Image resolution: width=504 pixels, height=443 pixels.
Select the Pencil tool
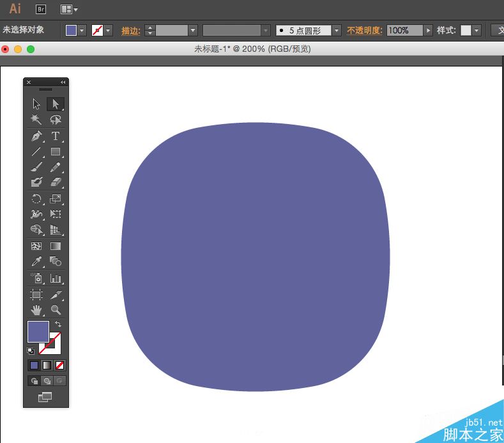[56, 167]
